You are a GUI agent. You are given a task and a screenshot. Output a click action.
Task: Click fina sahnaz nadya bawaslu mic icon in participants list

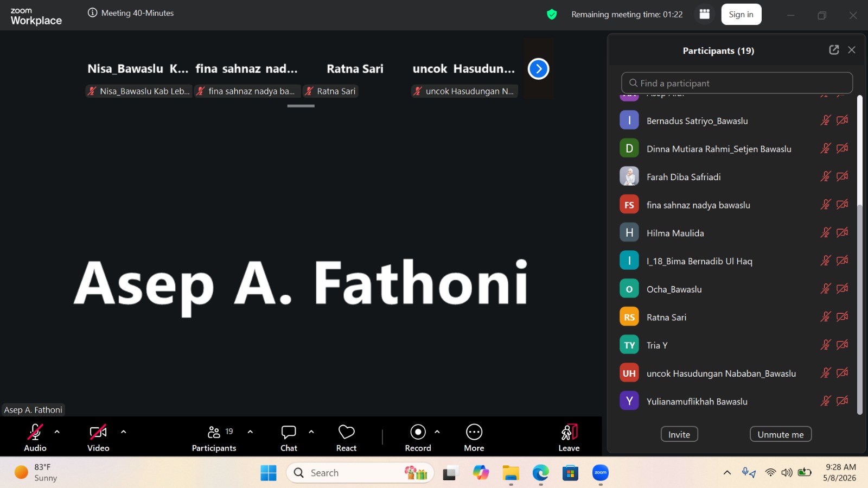point(826,205)
